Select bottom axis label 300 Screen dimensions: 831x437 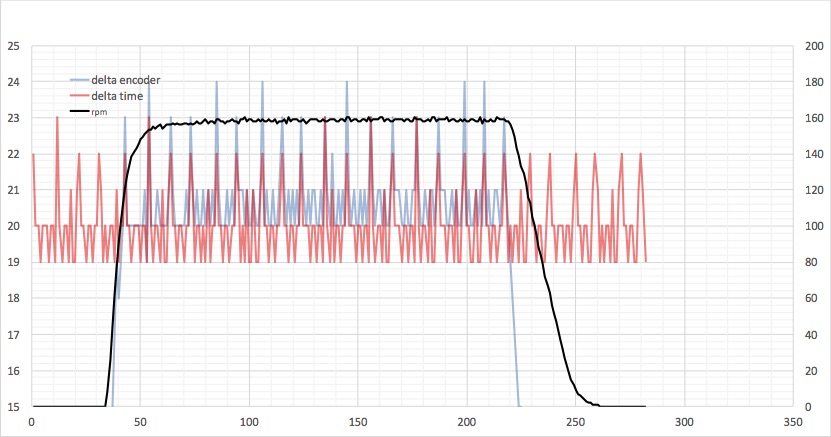(x=684, y=422)
